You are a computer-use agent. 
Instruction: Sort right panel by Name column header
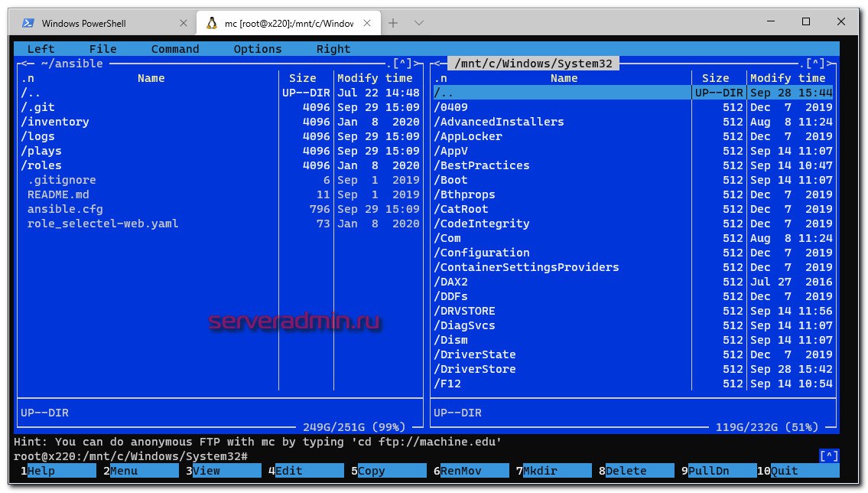click(564, 78)
